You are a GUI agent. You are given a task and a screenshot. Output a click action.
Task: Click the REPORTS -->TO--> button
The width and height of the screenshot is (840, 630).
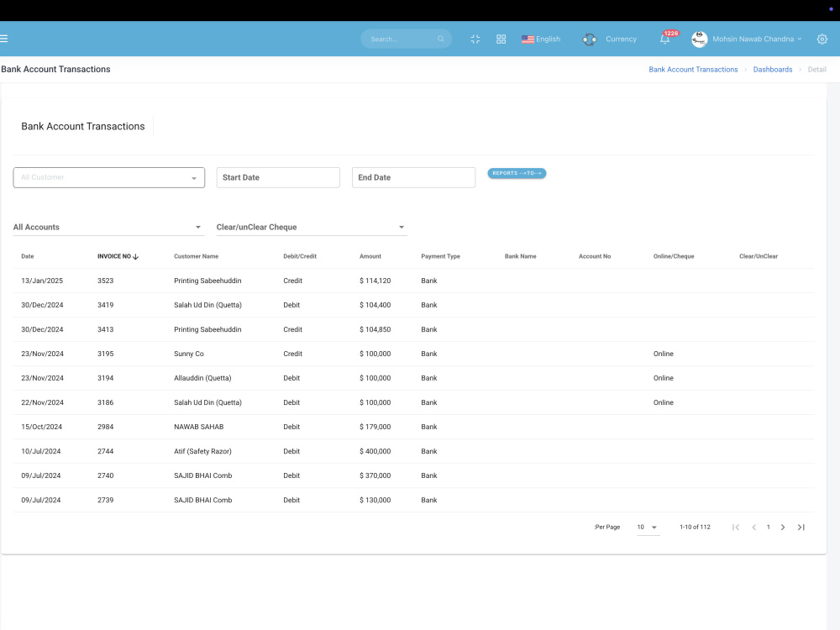517,173
